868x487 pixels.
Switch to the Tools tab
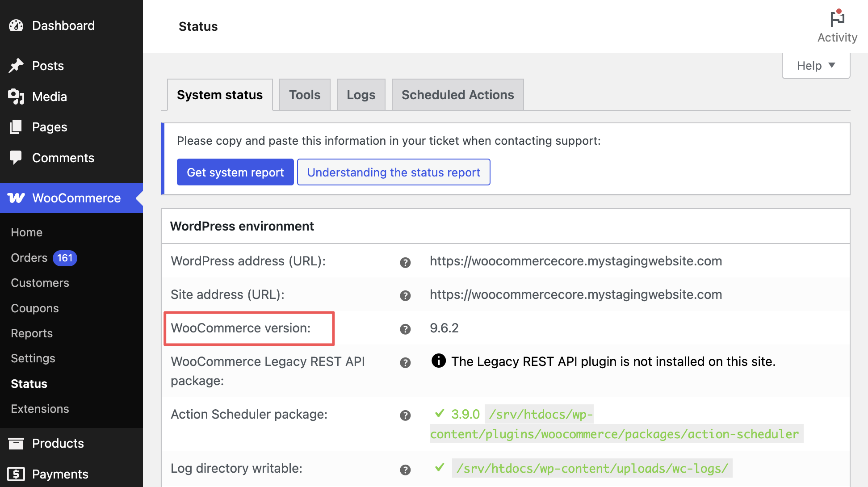pos(304,94)
